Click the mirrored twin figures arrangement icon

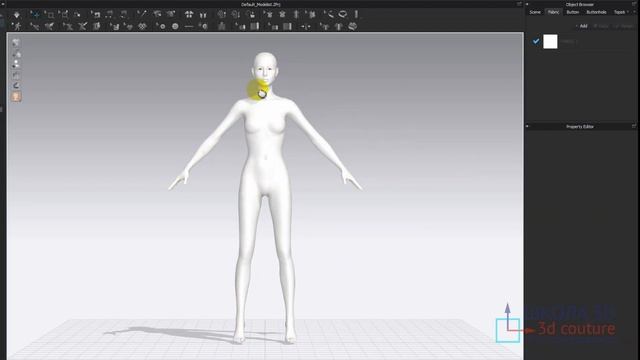189,15
